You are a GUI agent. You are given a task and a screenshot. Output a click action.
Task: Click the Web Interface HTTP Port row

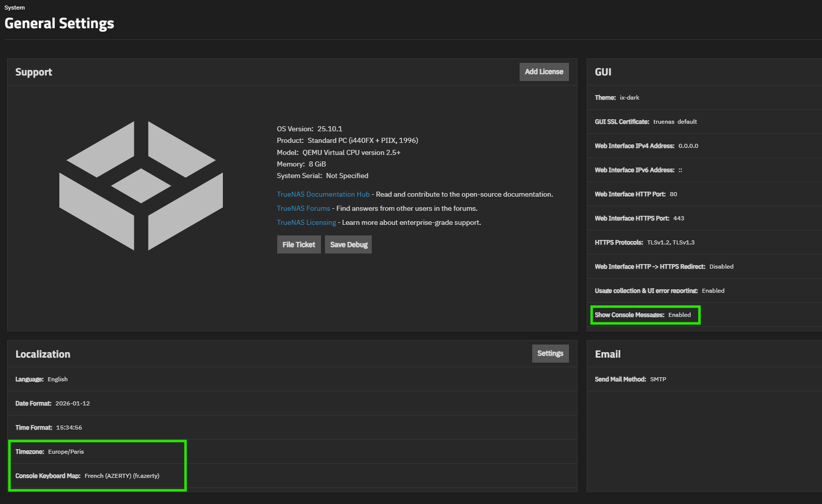coord(635,194)
